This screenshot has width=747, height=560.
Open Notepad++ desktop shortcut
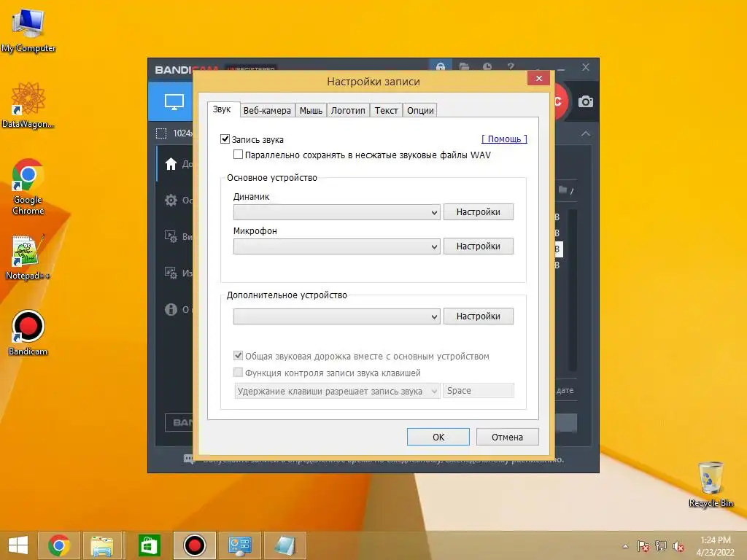(28, 257)
